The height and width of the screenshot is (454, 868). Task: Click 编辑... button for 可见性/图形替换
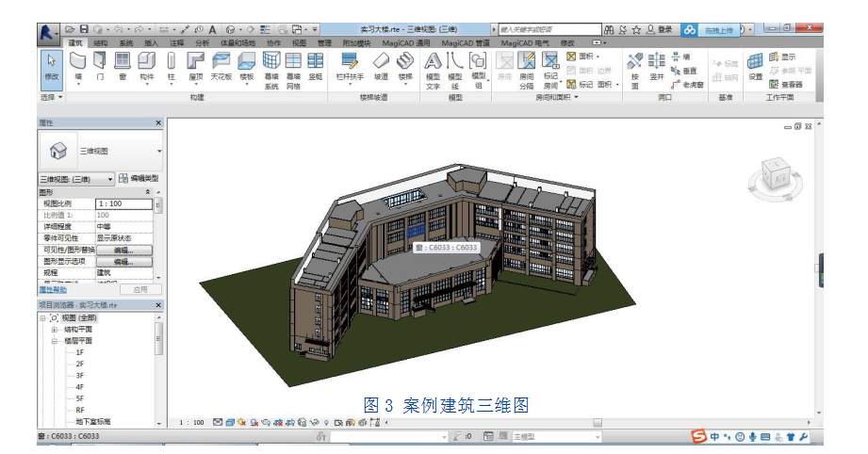tap(124, 250)
